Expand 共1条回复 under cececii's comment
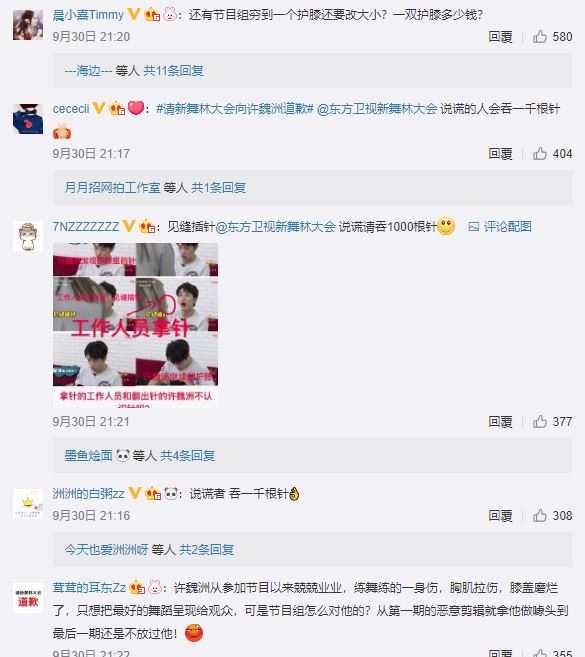This screenshot has width=585, height=657. pos(218,187)
